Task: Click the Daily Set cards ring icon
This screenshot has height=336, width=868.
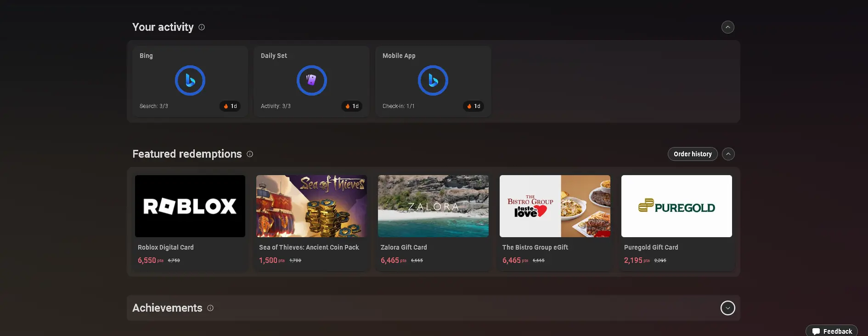Action: pyautogui.click(x=312, y=80)
